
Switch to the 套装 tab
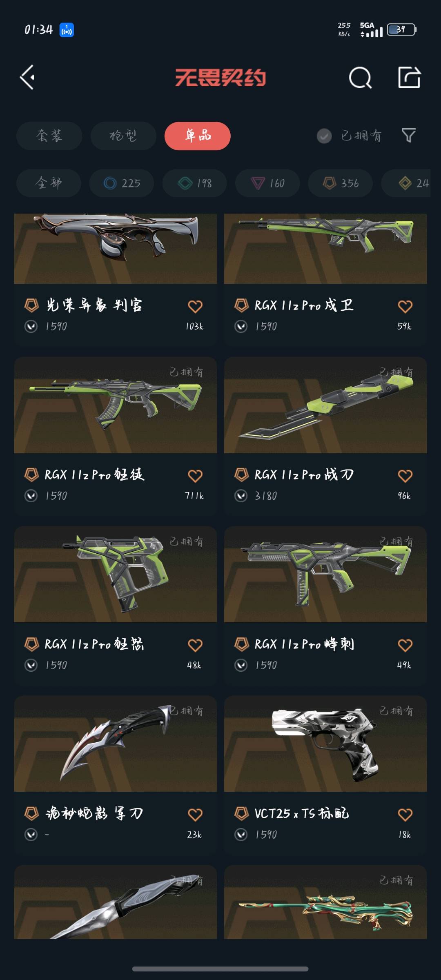tap(49, 136)
